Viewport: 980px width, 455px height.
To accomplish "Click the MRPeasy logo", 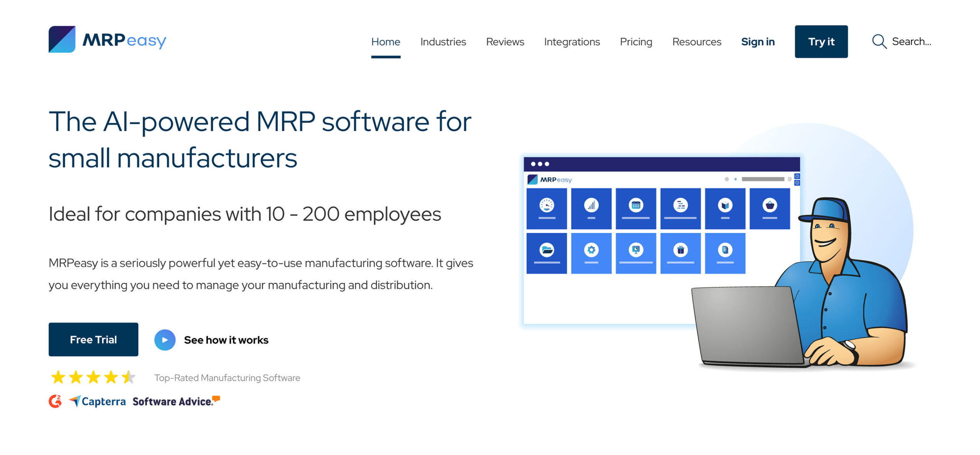I will click(x=107, y=39).
